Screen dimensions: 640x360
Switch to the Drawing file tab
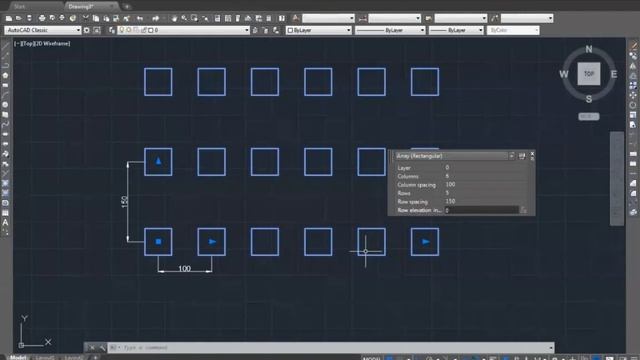(x=81, y=7)
